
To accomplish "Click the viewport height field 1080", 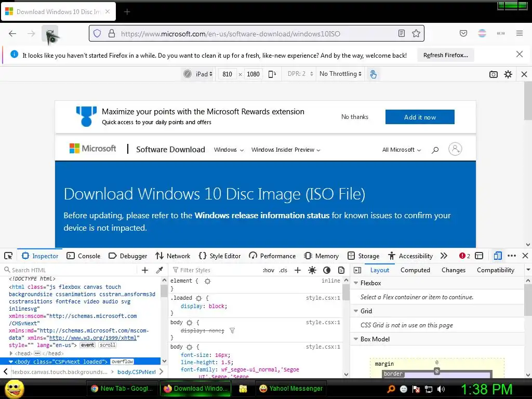I will pos(253,74).
